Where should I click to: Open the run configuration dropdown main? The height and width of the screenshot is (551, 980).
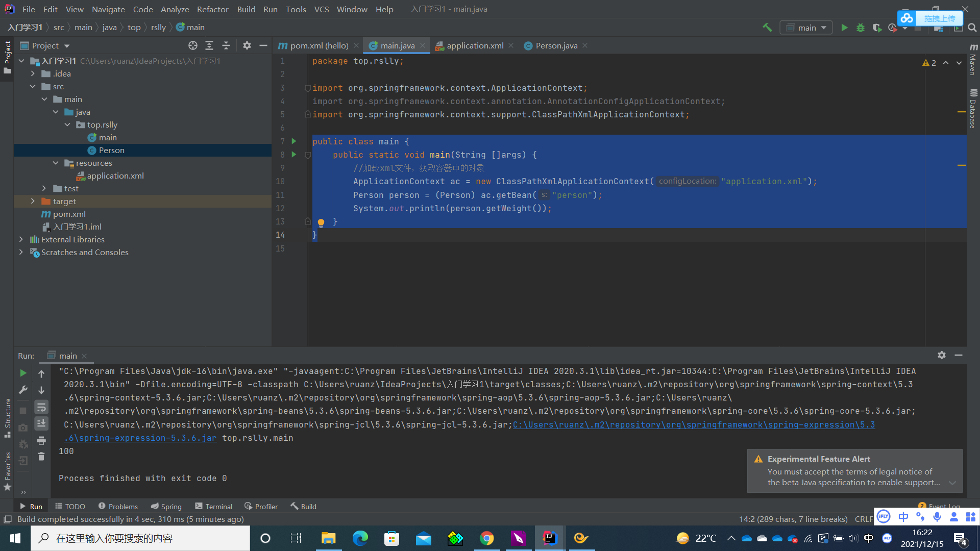tap(806, 28)
